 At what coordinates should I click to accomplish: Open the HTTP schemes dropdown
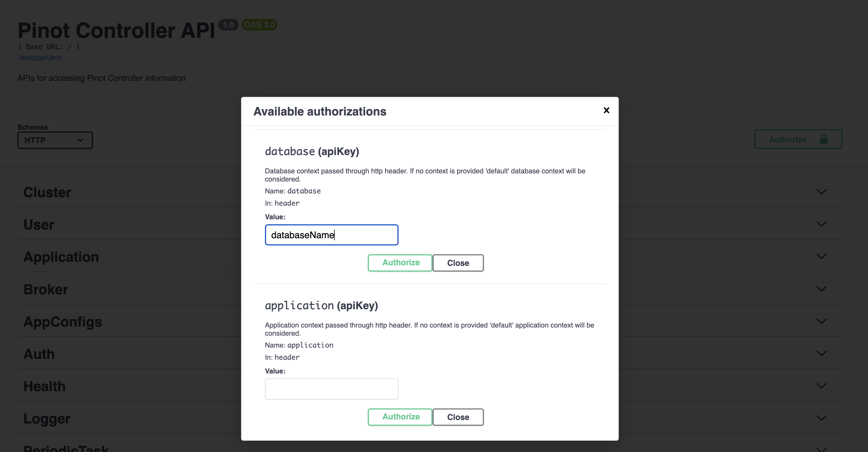(55, 140)
